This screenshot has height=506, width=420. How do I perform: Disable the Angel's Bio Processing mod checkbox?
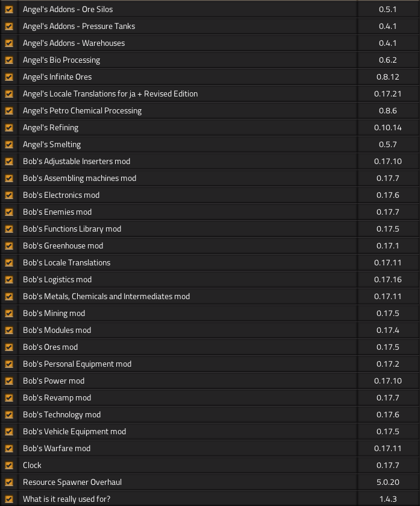coord(9,60)
